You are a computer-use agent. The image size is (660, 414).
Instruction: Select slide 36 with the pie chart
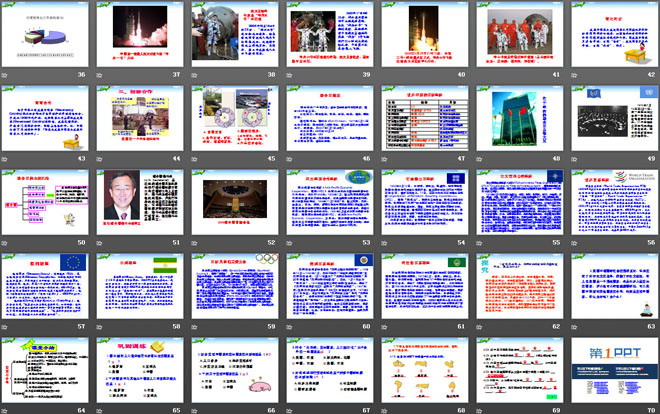pos(44,33)
